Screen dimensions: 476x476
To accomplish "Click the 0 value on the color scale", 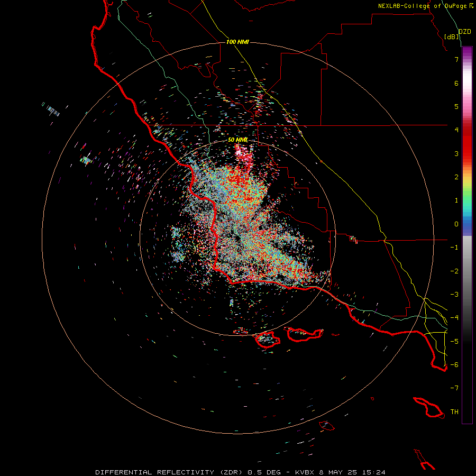I will [x=456, y=224].
